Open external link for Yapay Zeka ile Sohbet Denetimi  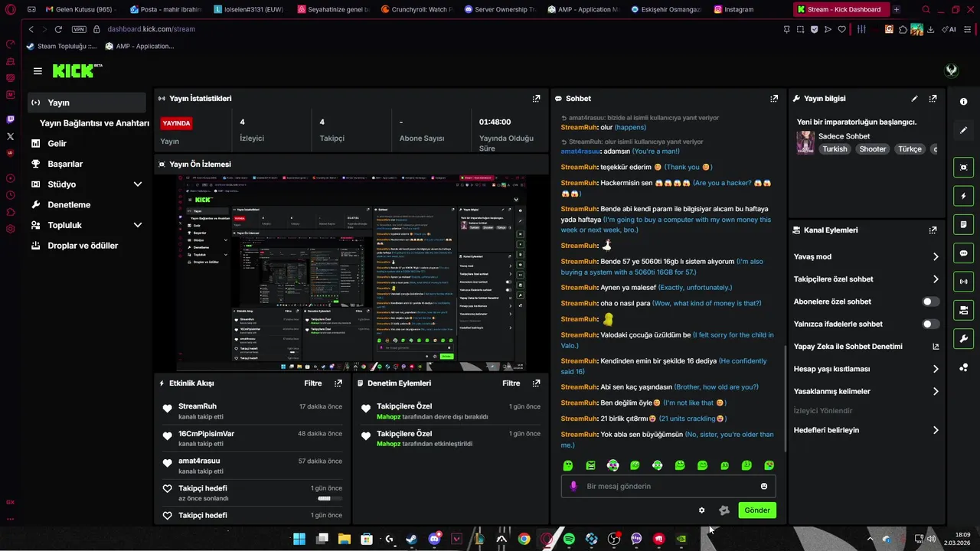pos(936,347)
